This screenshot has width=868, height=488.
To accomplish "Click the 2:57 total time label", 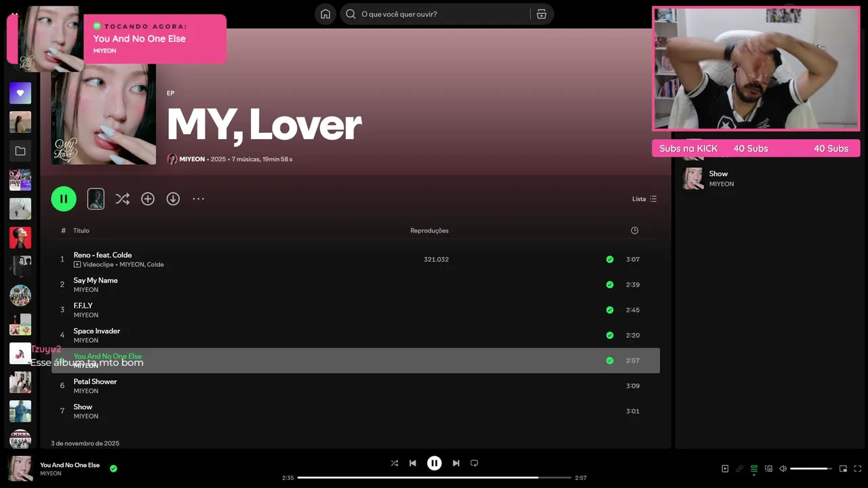I will 580,478.
